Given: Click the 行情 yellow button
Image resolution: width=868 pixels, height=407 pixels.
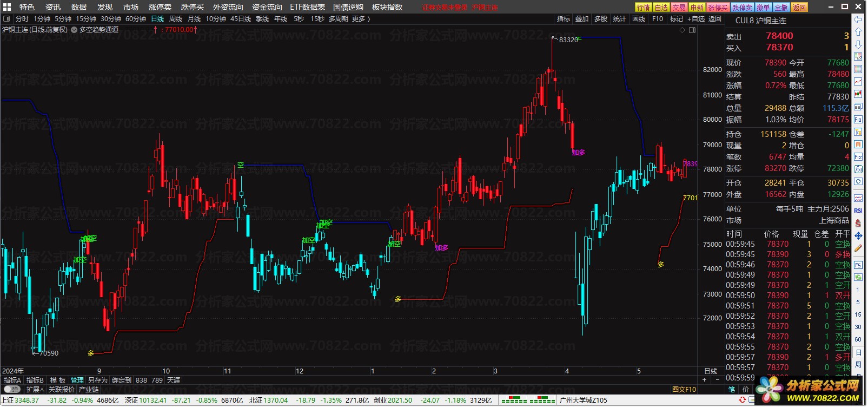Looking at the screenshot, I should (x=644, y=7).
